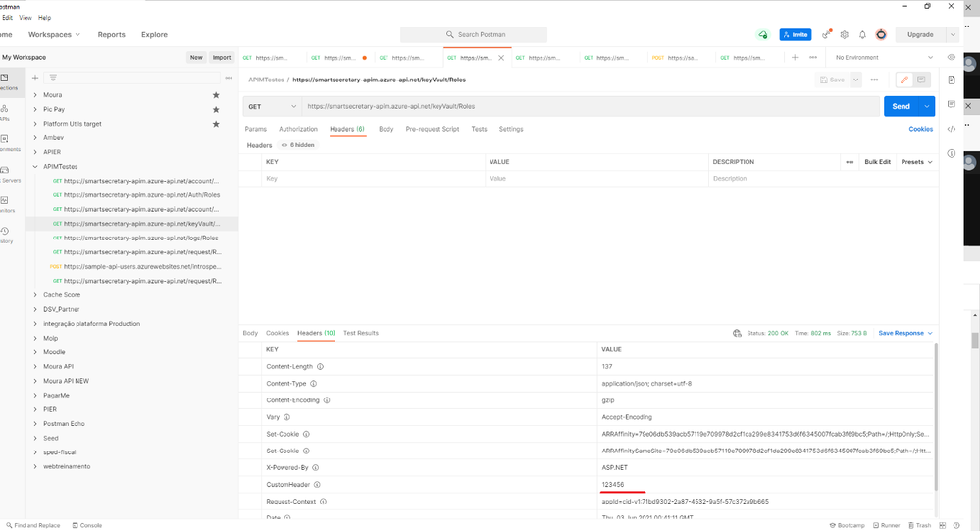
Task: Open the Upgrade dropdown arrow
Action: tap(953, 35)
